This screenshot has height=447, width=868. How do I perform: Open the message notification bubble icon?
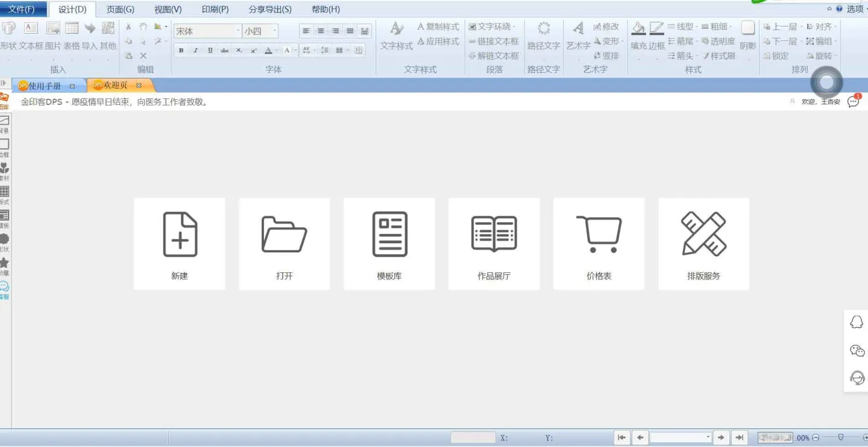[853, 101]
